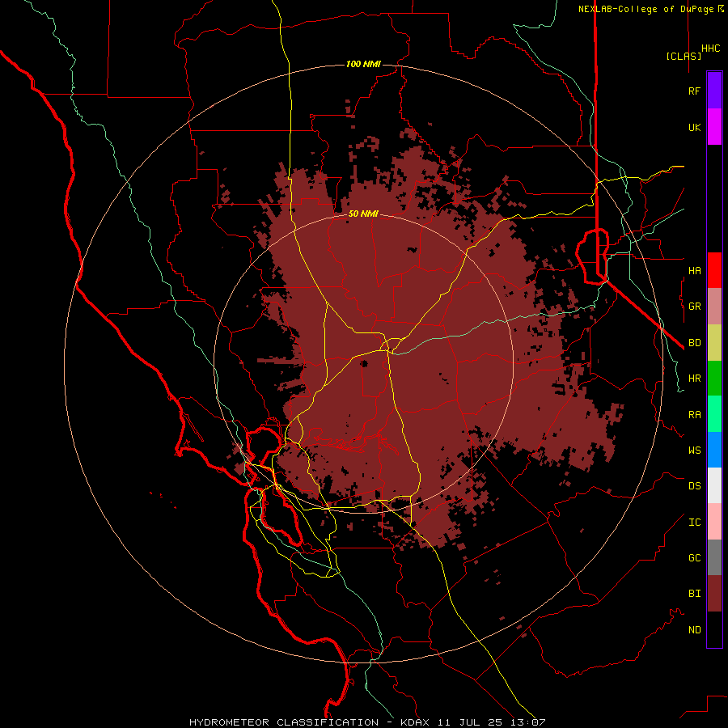The image size is (728, 728).
Task: Click the NEXLAB-College of DuPage credit text
Action: click(x=645, y=9)
